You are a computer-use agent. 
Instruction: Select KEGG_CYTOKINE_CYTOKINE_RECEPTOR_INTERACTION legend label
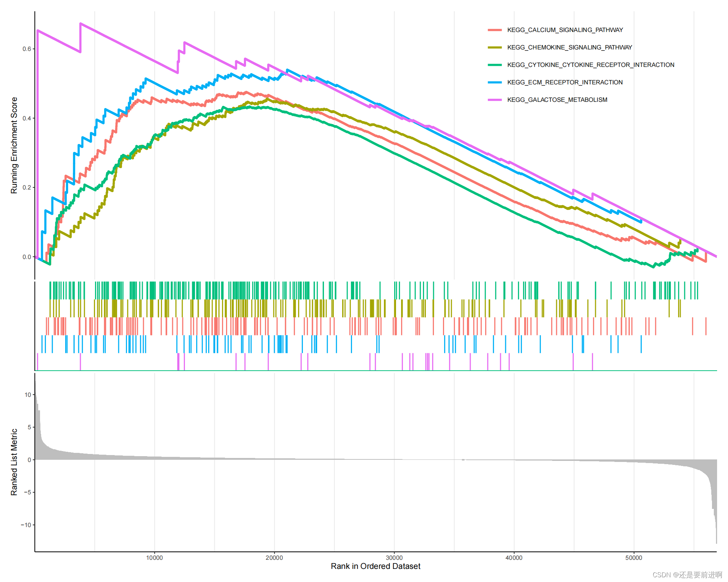(590, 65)
